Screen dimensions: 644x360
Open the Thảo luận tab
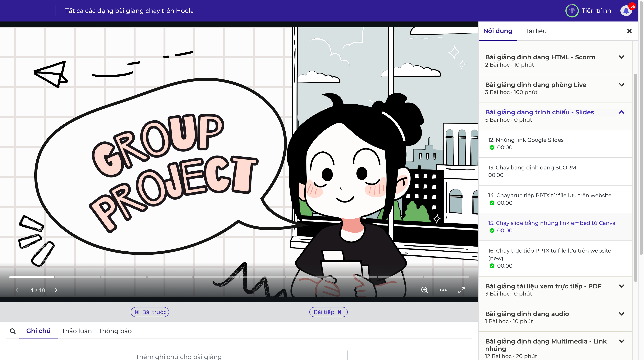coord(76,331)
